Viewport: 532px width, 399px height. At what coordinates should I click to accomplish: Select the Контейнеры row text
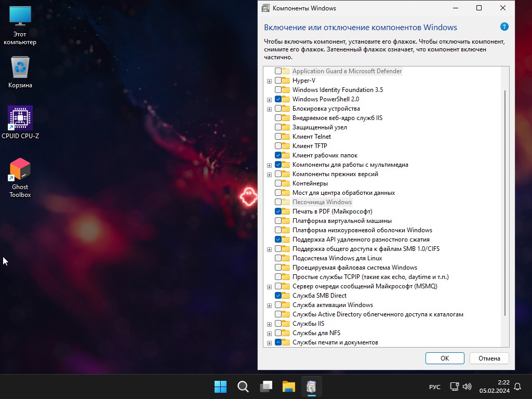coord(310,183)
